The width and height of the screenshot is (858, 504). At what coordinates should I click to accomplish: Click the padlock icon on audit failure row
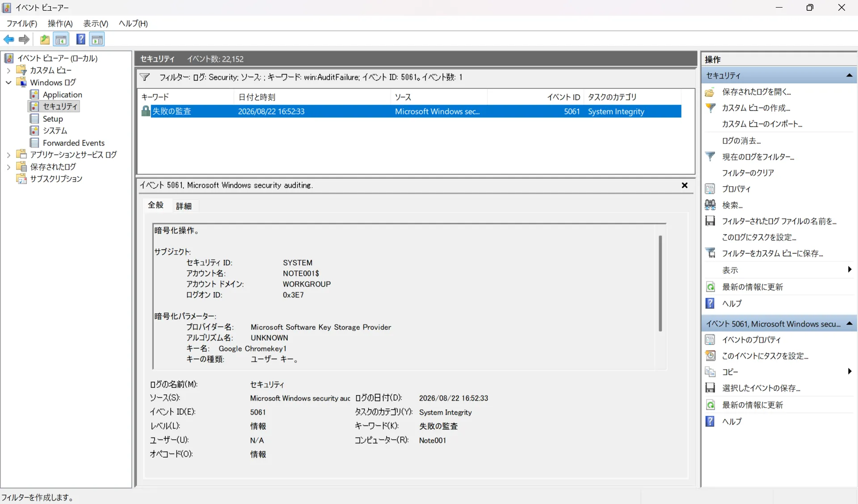[x=145, y=111]
